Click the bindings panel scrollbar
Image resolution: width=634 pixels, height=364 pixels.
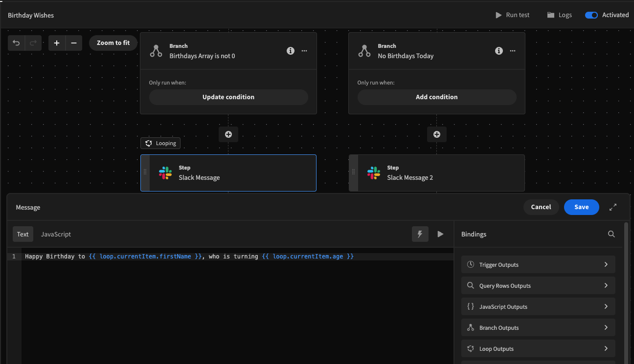(x=626, y=293)
